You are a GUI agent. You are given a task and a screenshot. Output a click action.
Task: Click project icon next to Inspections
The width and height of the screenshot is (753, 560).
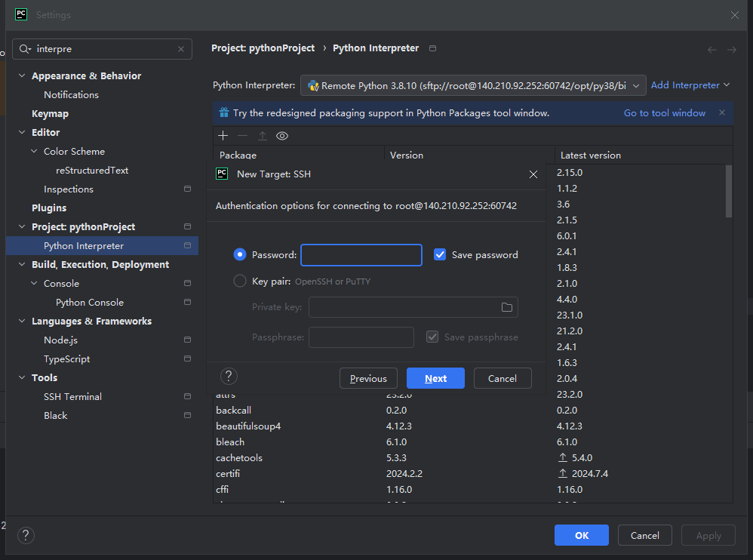click(187, 189)
